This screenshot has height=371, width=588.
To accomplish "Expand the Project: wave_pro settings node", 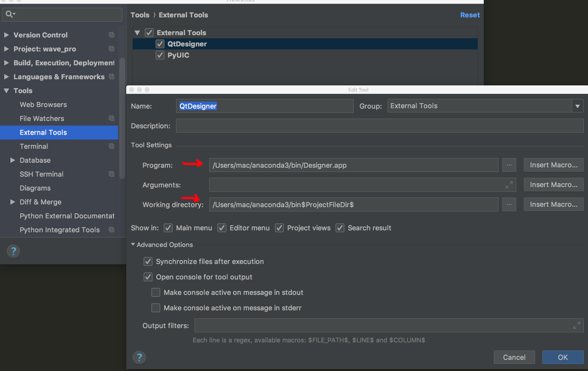I will (x=6, y=49).
